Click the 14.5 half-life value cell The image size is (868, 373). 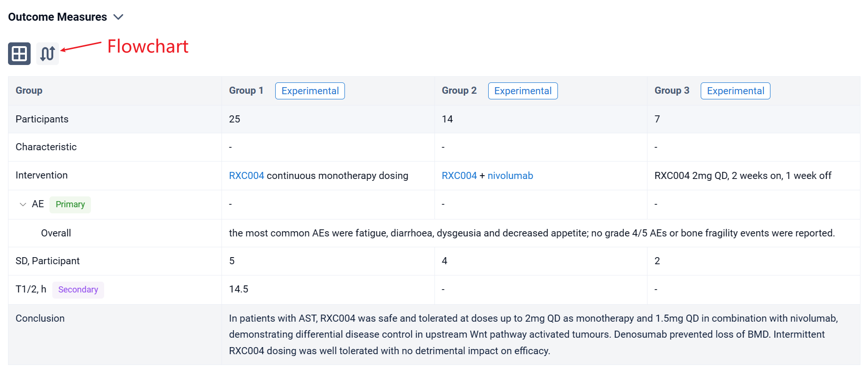point(238,289)
